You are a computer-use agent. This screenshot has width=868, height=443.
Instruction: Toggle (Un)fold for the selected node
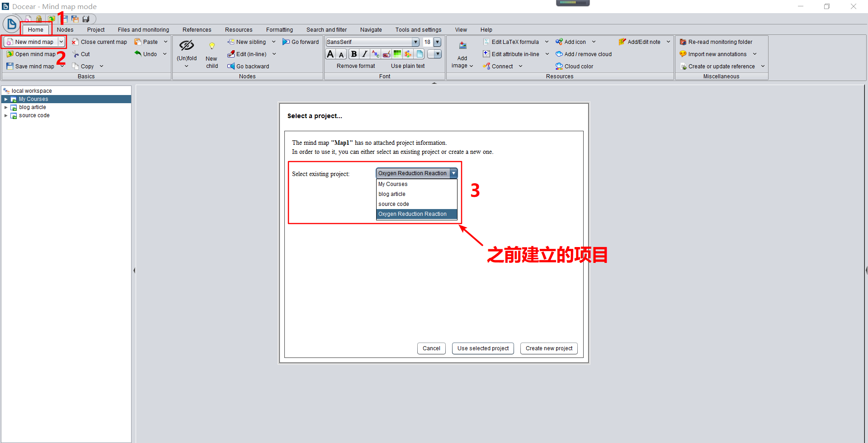click(187, 50)
